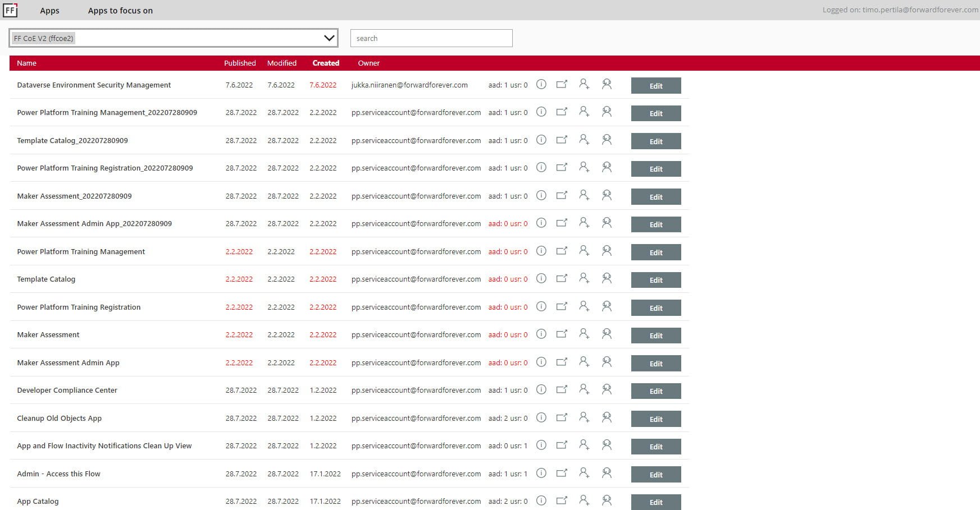View info for Maker Assessment Admin App_202207280909

[x=541, y=223]
